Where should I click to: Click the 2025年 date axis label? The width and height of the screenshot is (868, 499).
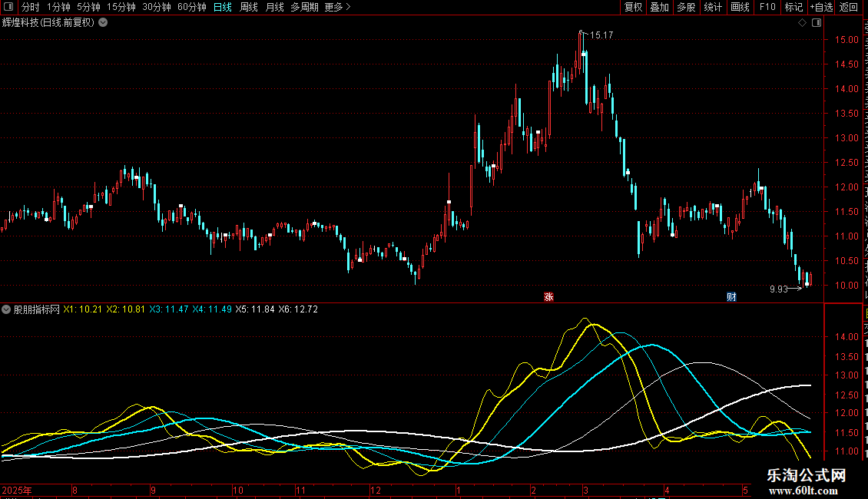17,490
